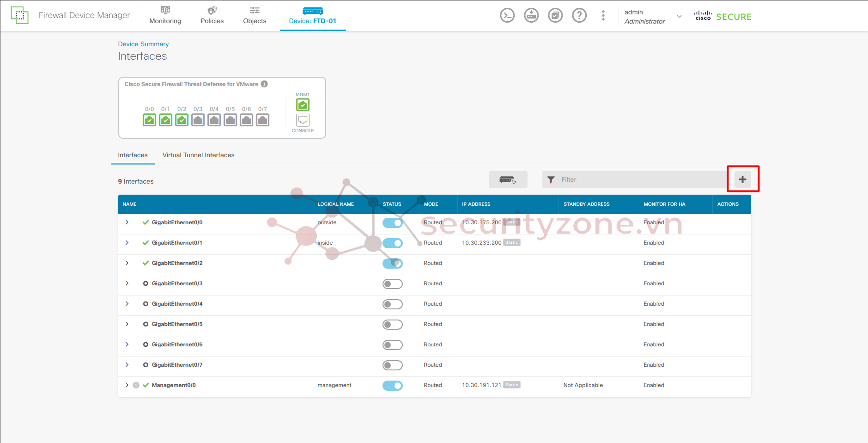Viewport: 868px width, 443px height.
Task: Enable the GigabitEthernet0/3 status toggle
Action: (392, 284)
